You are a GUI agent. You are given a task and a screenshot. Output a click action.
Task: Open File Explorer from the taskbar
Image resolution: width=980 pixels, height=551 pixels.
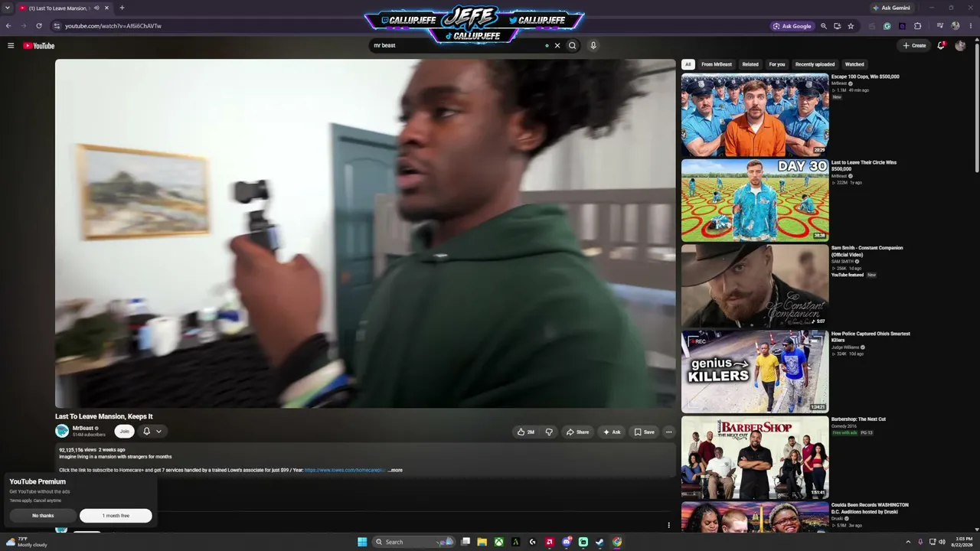[x=482, y=542]
